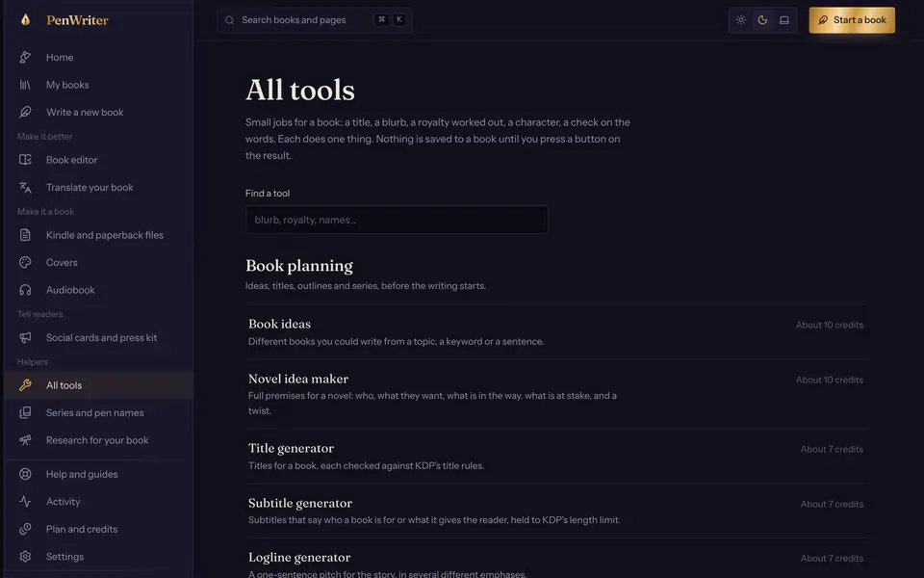This screenshot has height=578, width=924.
Task: Switch to system theme laptop icon
Action: (784, 20)
